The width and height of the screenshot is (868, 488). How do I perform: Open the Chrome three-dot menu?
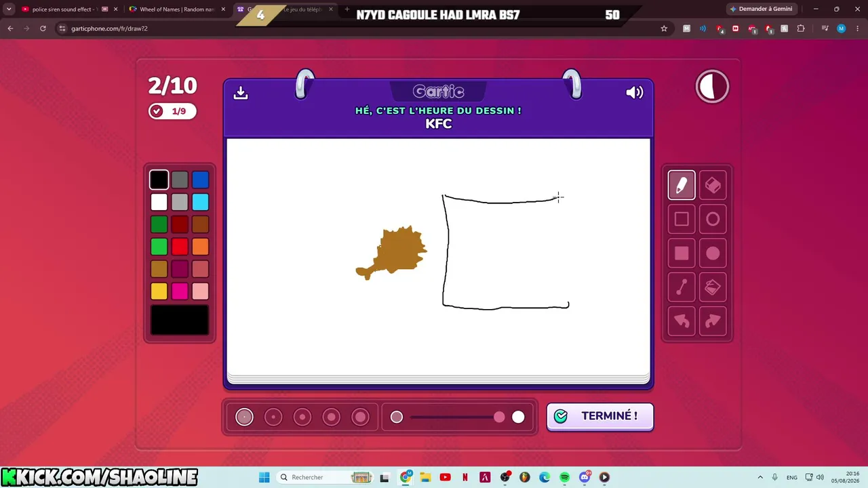point(857,28)
